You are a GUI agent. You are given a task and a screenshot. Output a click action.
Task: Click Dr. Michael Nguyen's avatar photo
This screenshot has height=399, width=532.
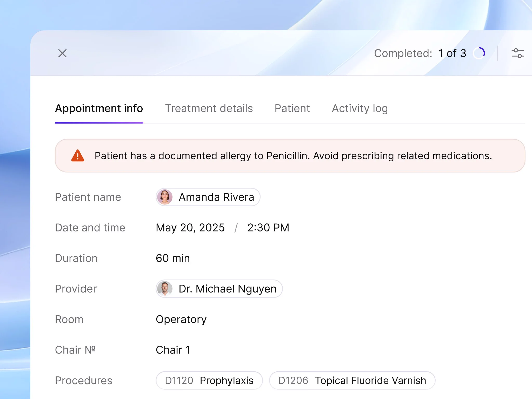(x=165, y=289)
